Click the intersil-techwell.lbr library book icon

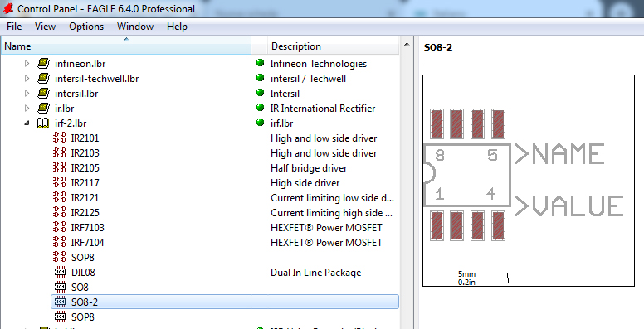click(x=43, y=79)
